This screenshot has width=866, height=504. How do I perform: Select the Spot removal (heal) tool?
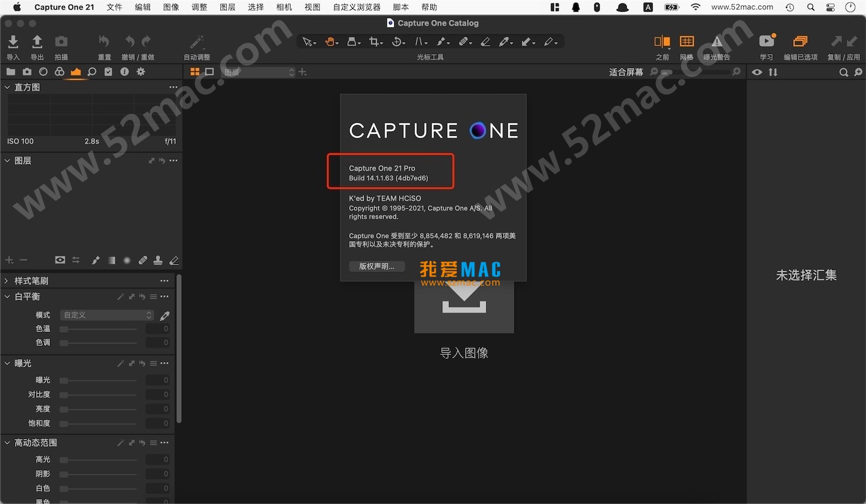pos(464,41)
